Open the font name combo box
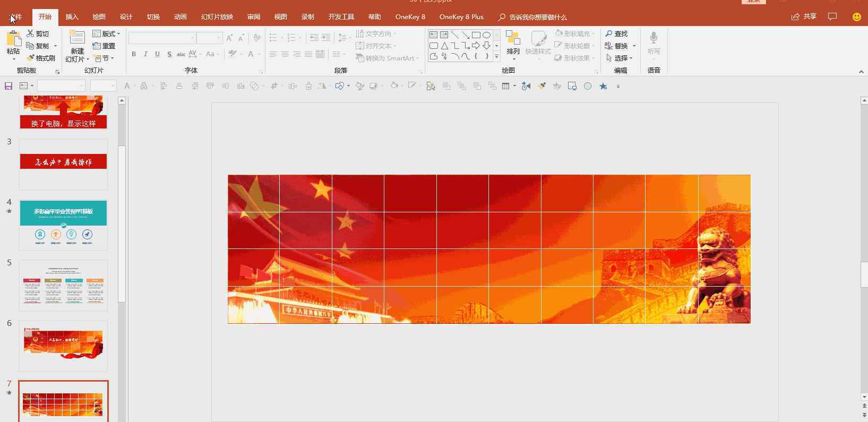The height and width of the screenshot is (422, 868). [x=162, y=38]
